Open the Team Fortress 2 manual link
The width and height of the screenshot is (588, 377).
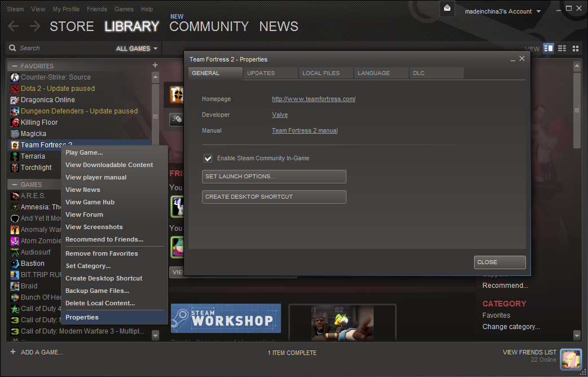[305, 130]
